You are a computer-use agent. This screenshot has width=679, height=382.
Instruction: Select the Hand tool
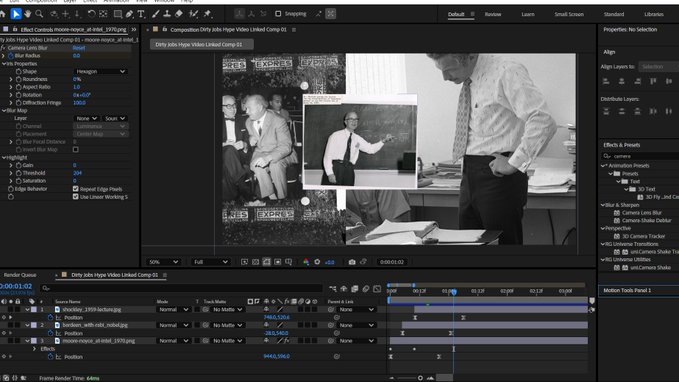click(28, 14)
